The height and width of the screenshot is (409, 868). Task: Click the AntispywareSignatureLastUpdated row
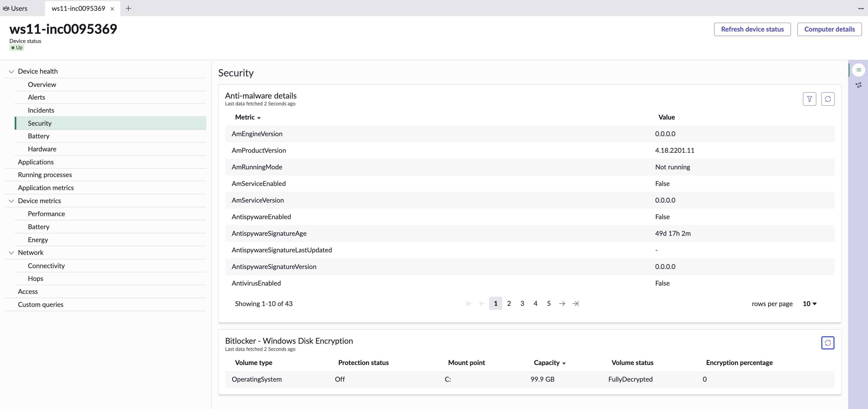[530, 250]
